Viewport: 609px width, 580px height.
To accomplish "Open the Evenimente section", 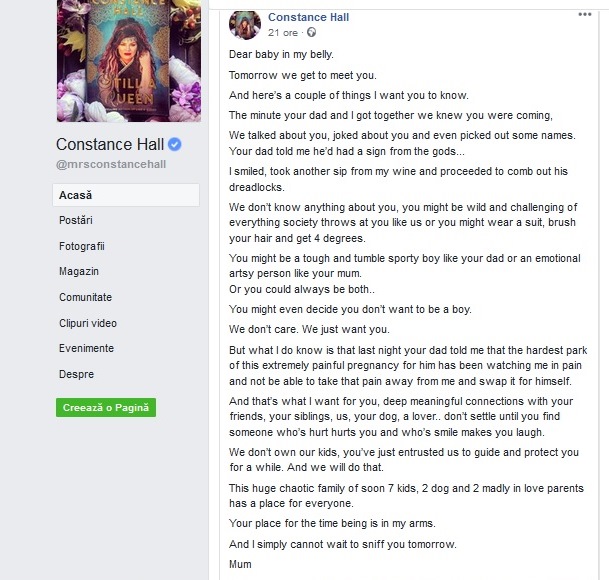I will [x=86, y=348].
